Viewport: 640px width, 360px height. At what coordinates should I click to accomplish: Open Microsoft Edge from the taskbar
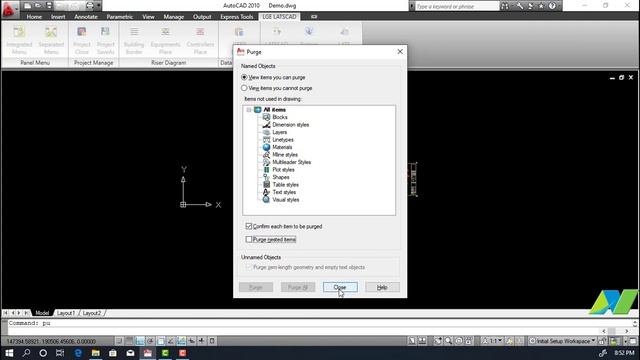pyautogui.click(x=78, y=353)
